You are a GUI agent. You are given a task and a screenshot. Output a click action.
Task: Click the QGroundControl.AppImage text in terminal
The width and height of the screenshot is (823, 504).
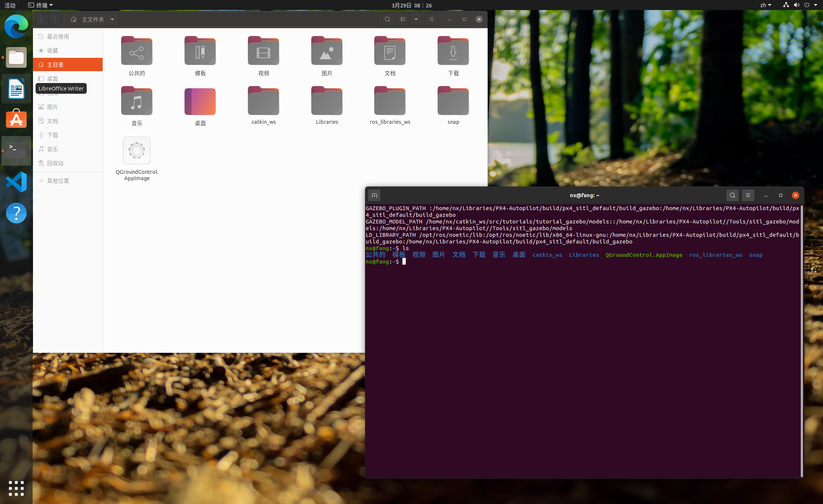pyautogui.click(x=644, y=255)
